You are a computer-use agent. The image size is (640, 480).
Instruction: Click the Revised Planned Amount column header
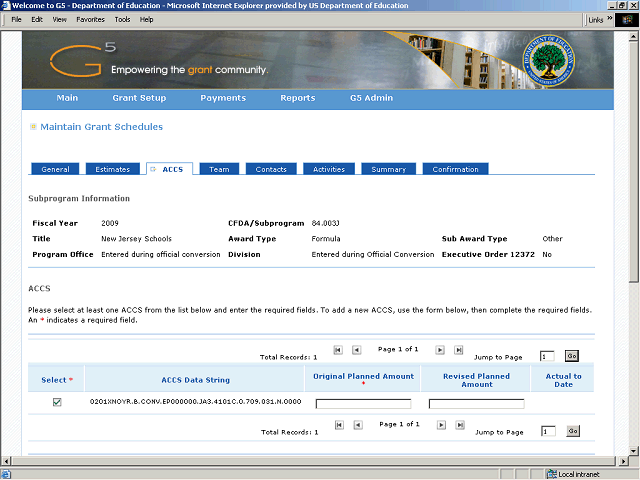[x=476, y=380]
